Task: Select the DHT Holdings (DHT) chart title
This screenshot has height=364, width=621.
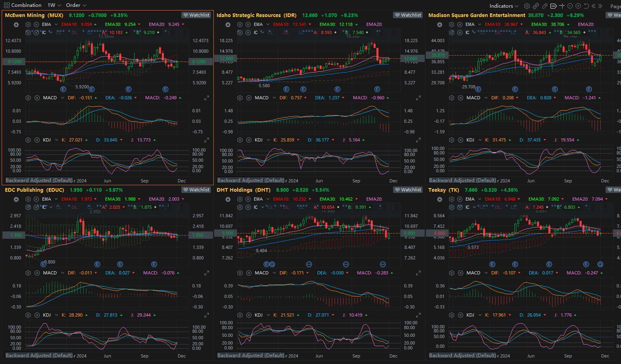Action: click(x=243, y=190)
